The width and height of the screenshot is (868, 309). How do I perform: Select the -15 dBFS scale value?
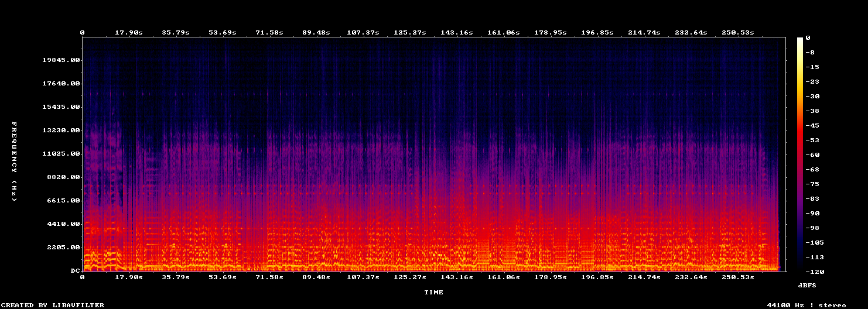(x=812, y=67)
